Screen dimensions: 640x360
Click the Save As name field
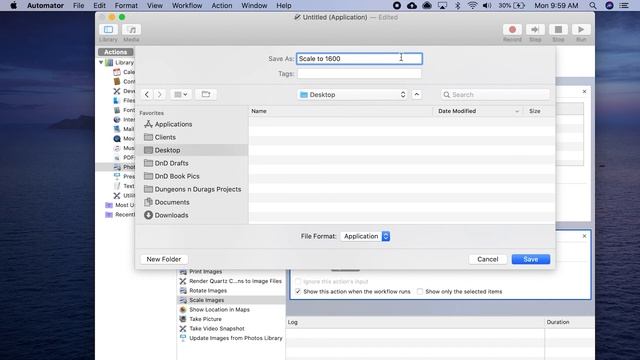tap(359, 59)
